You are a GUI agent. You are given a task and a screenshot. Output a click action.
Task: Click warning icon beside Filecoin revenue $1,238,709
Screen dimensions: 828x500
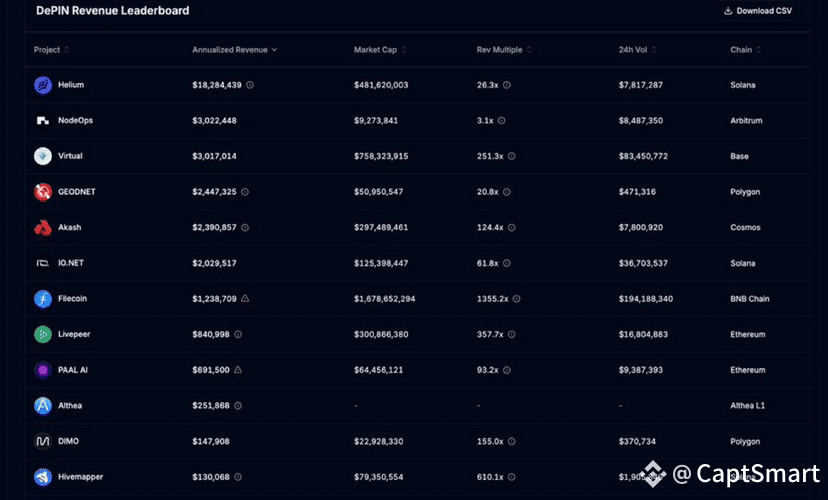pyautogui.click(x=245, y=298)
